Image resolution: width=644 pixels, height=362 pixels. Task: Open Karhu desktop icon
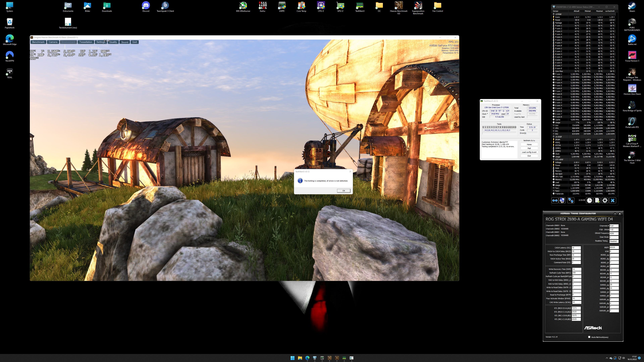coord(262,7)
